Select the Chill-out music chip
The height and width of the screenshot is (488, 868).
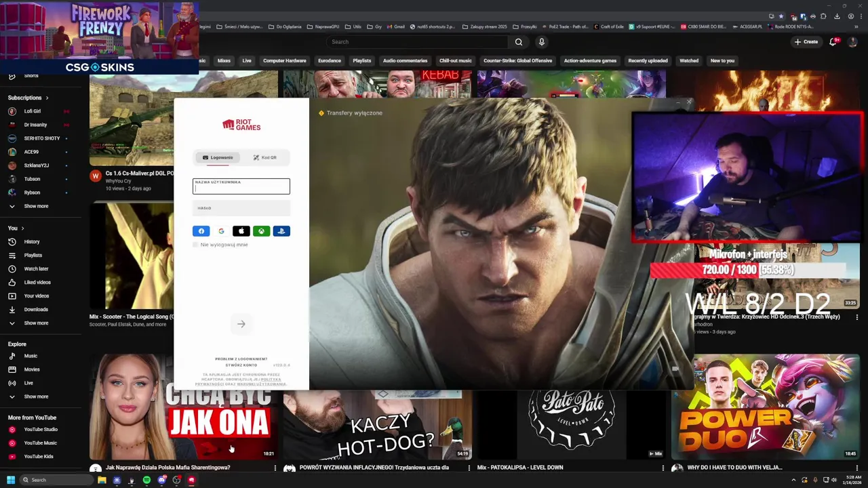[x=456, y=61]
